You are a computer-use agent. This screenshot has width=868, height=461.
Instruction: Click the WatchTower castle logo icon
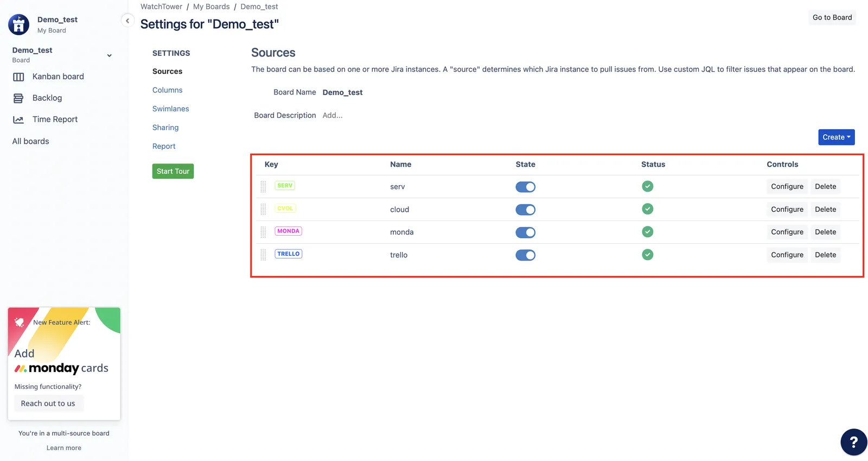[19, 24]
